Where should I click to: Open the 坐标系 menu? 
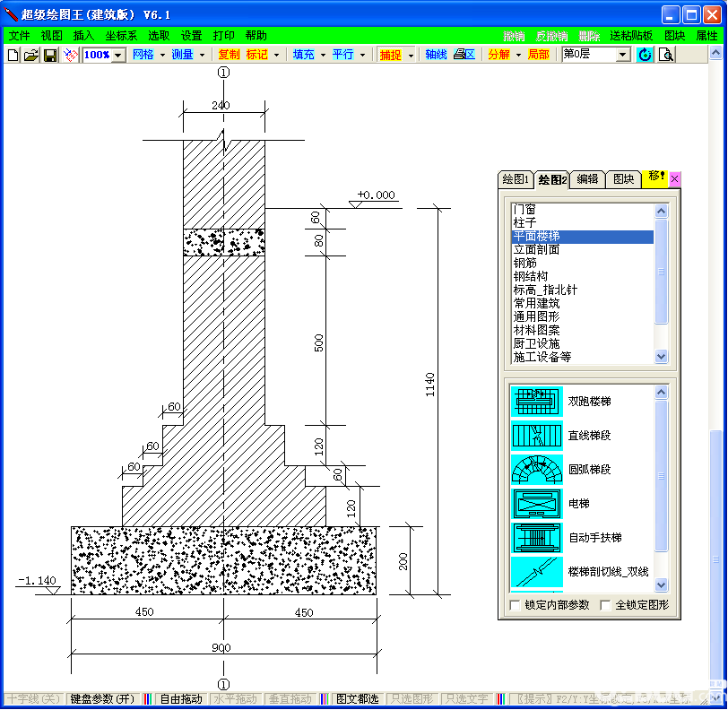(x=121, y=36)
